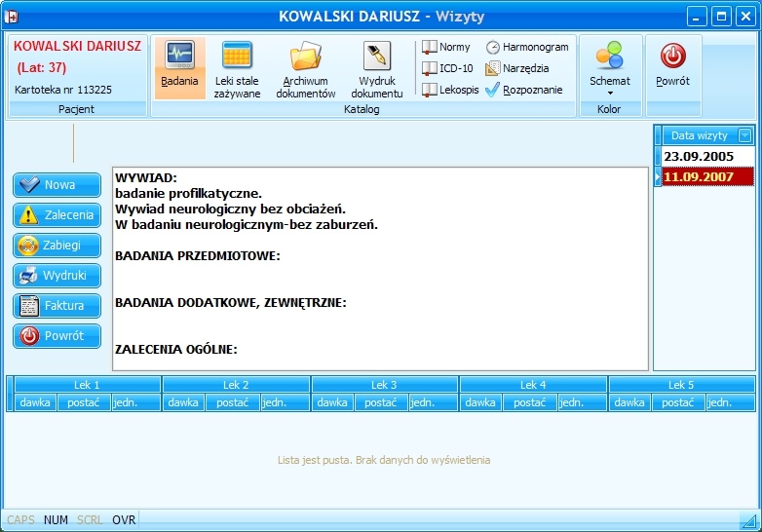Screen dimensions: 762x532
Task: Select the visit dated 23.09.2005
Action: pos(705,157)
